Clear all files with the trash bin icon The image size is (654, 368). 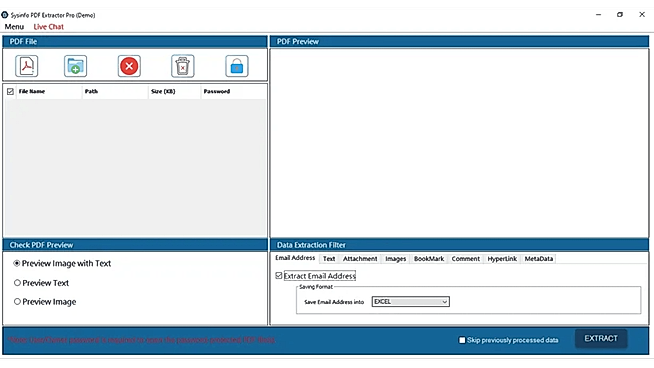(183, 66)
